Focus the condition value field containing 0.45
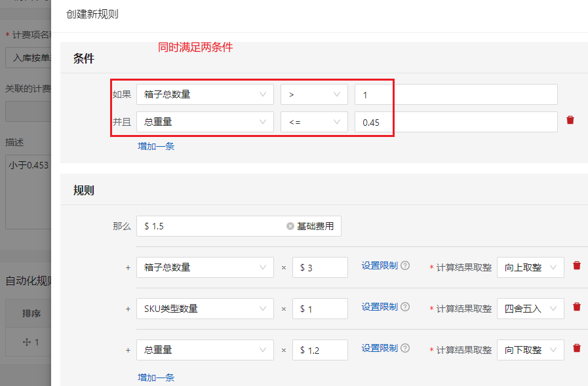 [x=456, y=122]
